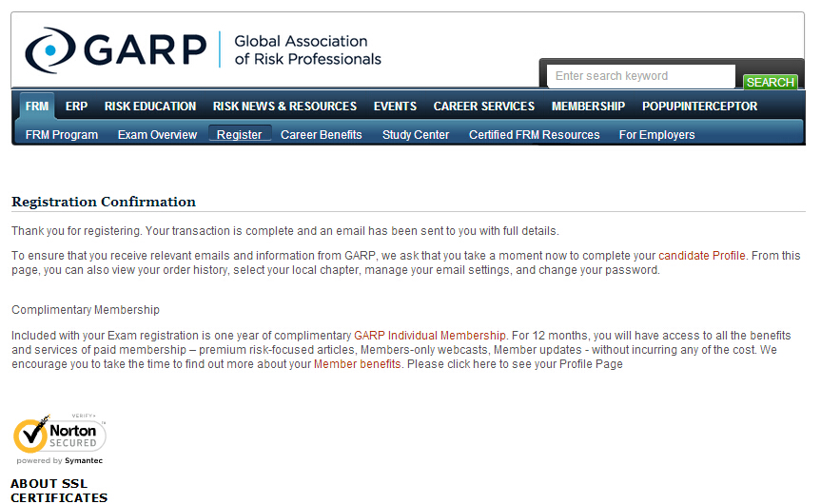Select the Membership menu item
This screenshot has height=504, width=821.
pos(588,107)
